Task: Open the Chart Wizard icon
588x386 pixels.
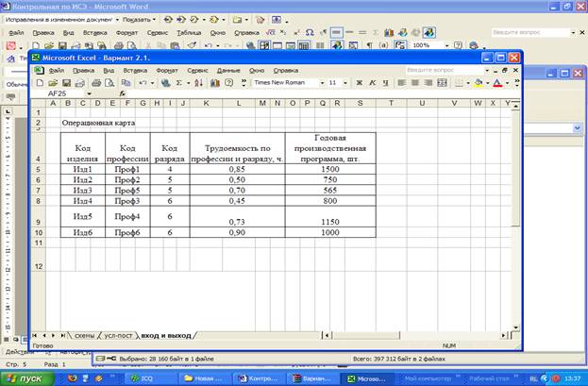Action: (214, 83)
